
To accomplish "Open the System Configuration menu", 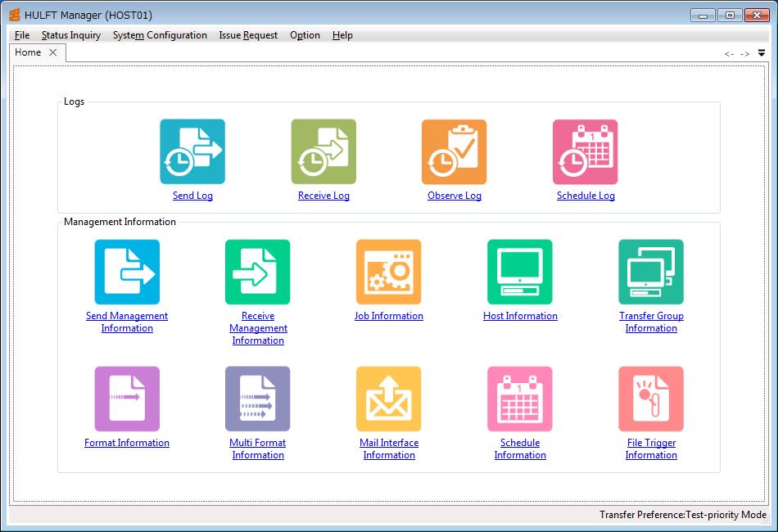I will [160, 35].
